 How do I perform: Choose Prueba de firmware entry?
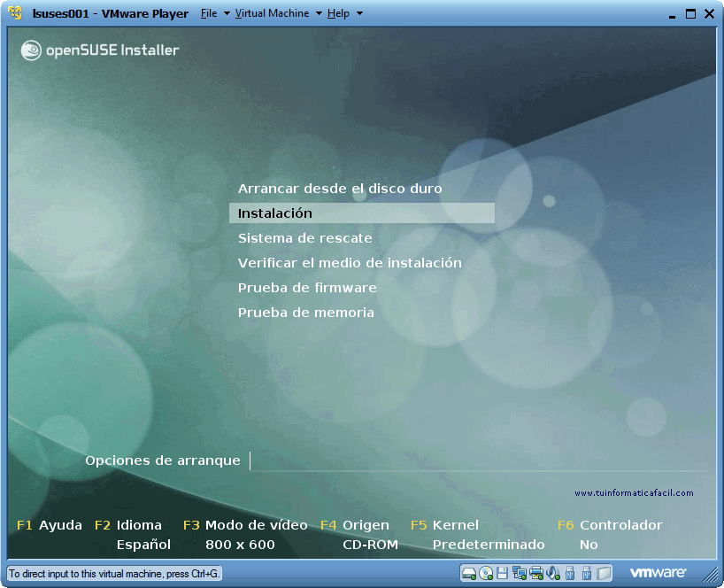pos(307,288)
